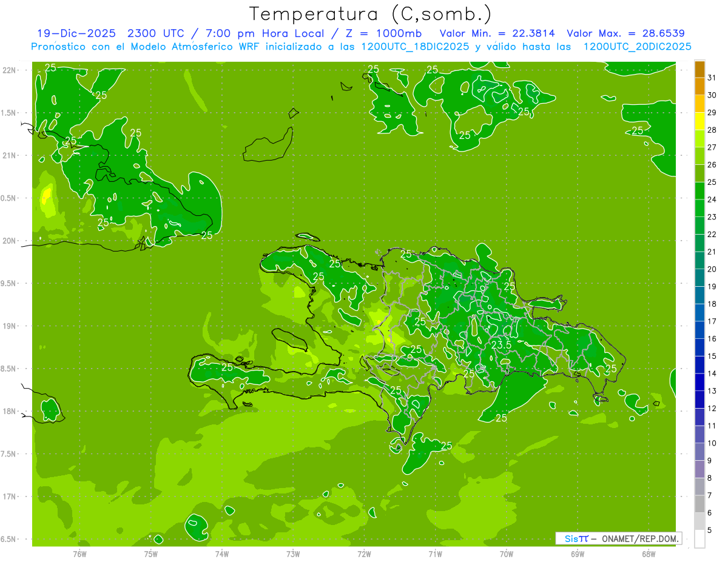This screenshot has width=728, height=562.
Task: Pick the gray swatch between 6 and 7
Action: (699, 504)
